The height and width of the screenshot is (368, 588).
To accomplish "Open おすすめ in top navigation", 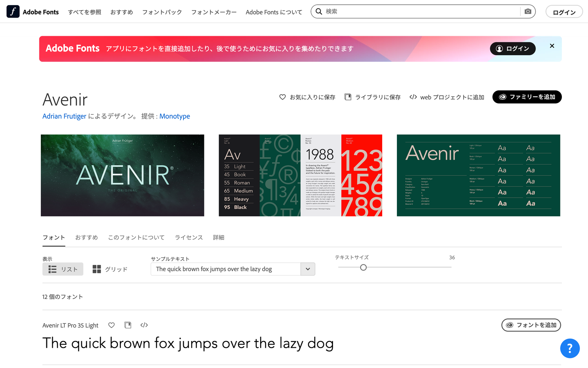I will coord(122,12).
